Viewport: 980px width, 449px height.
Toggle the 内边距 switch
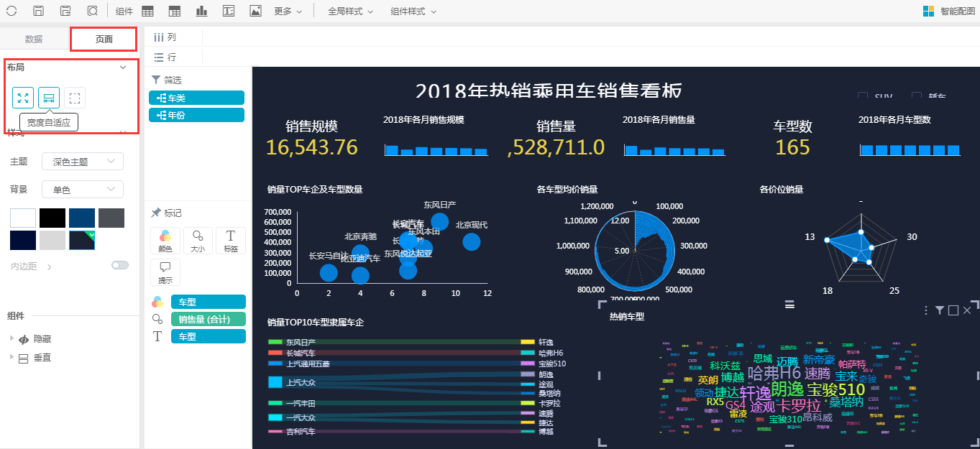click(120, 266)
